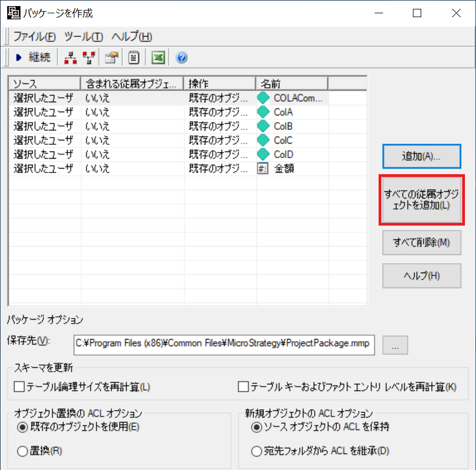Select 宛先フォルダから ACL を継承 option

click(255, 450)
